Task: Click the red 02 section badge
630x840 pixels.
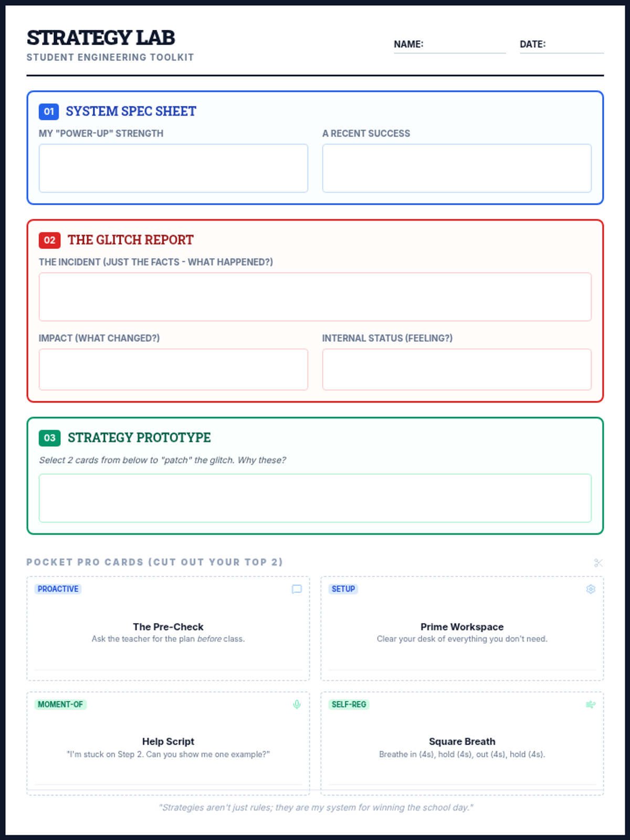Action: (x=49, y=240)
